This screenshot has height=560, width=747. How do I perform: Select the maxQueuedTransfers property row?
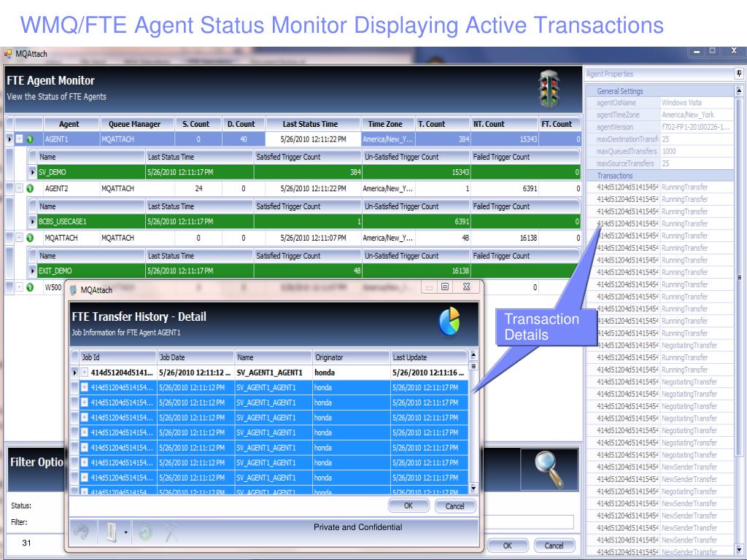pos(661,152)
